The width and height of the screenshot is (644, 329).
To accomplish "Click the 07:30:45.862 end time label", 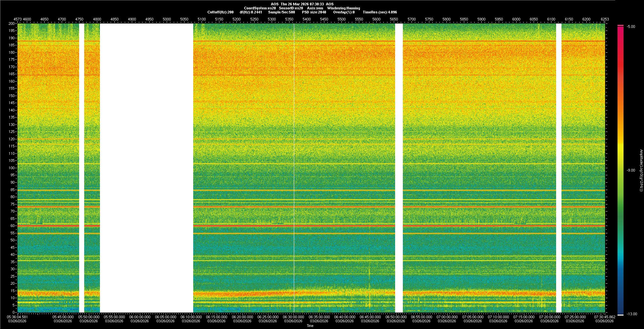I will pos(604,317).
